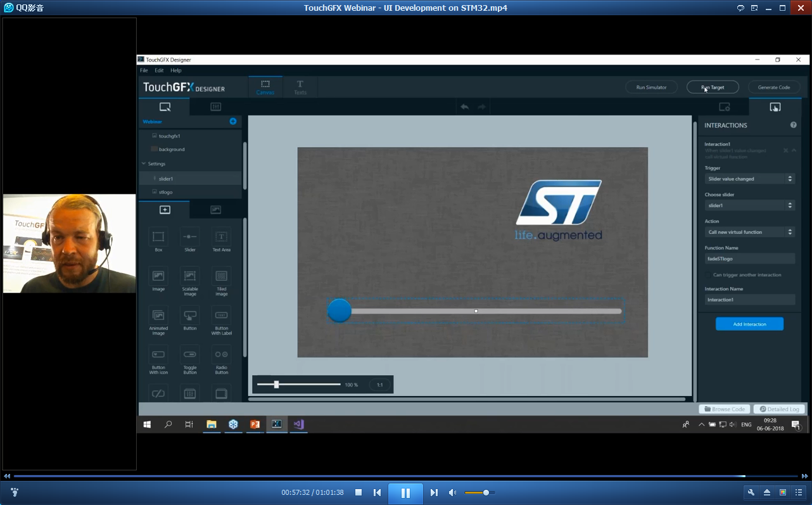
Task: Switch to the Texts tab
Action: (x=300, y=87)
